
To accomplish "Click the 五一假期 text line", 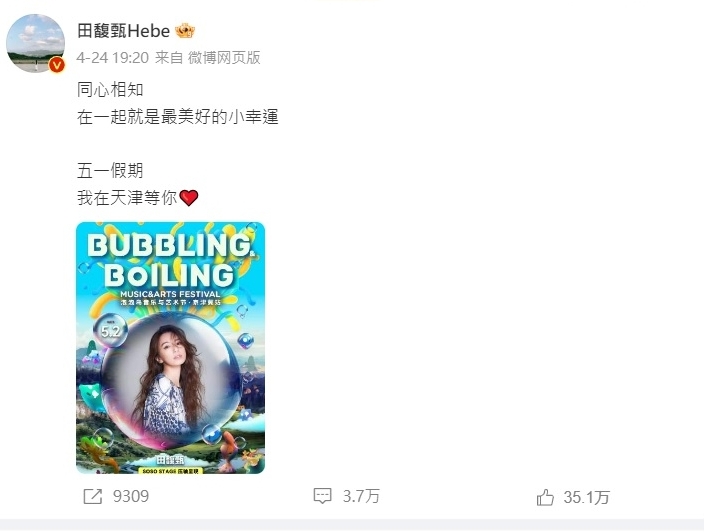I will pyautogui.click(x=110, y=171).
